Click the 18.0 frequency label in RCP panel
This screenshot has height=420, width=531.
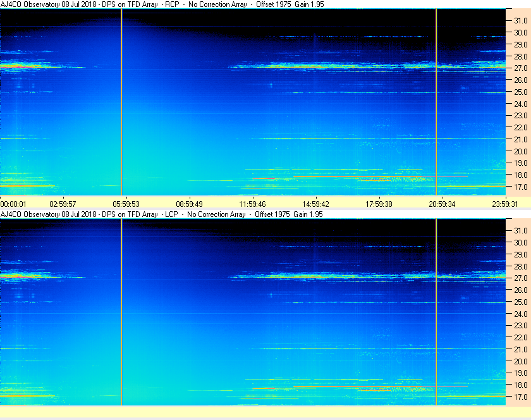click(x=521, y=175)
